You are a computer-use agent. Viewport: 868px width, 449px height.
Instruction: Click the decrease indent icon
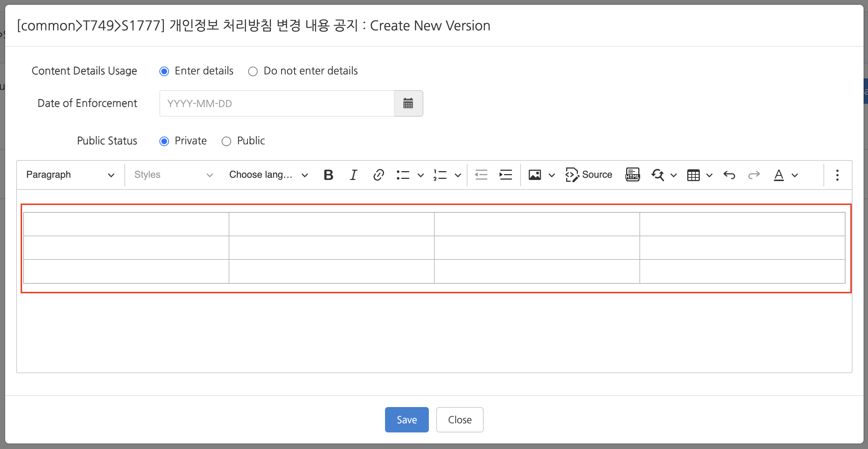(481, 175)
